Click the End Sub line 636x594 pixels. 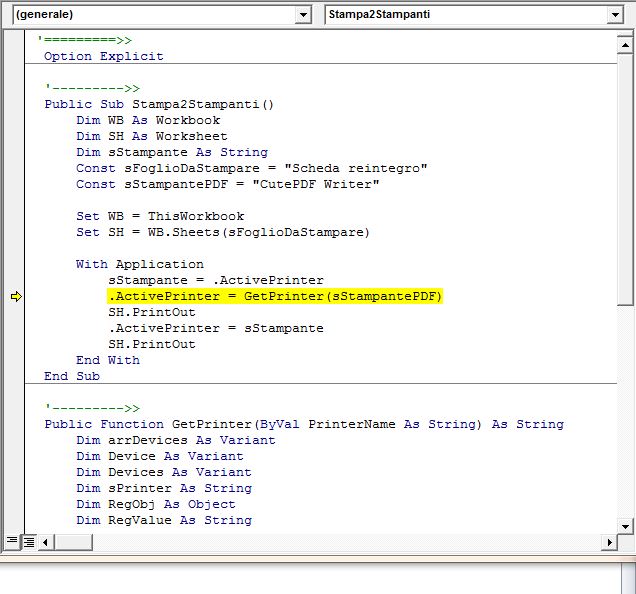coord(72,376)
